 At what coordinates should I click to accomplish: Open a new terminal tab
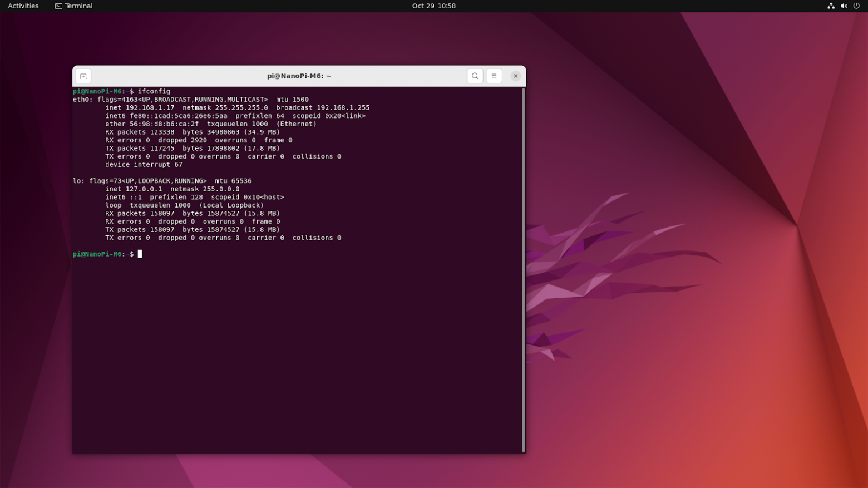coord(83,76)
